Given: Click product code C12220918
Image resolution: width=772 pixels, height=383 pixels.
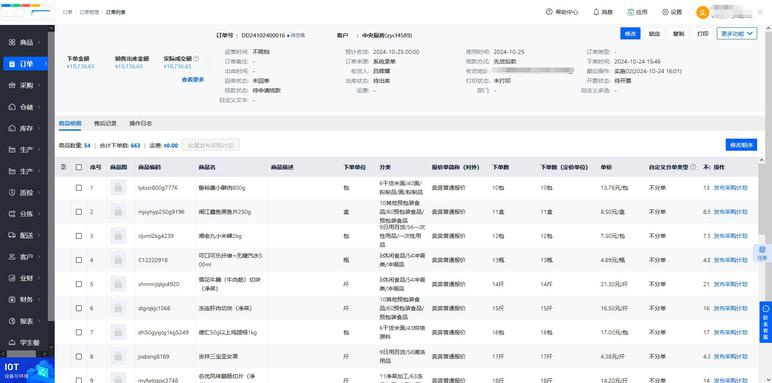Looking at the screenshot, I should pyautogui.click(x=153, y=260).
